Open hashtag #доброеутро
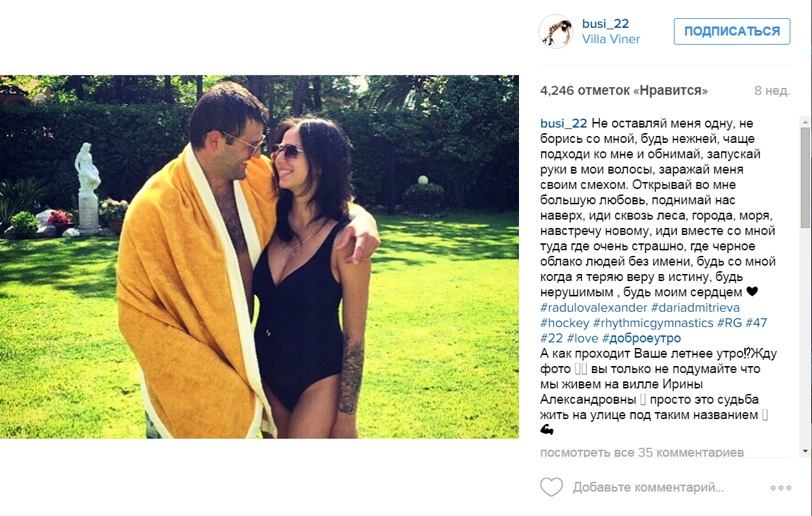This screenshot has width=812, height=516. 641,338
